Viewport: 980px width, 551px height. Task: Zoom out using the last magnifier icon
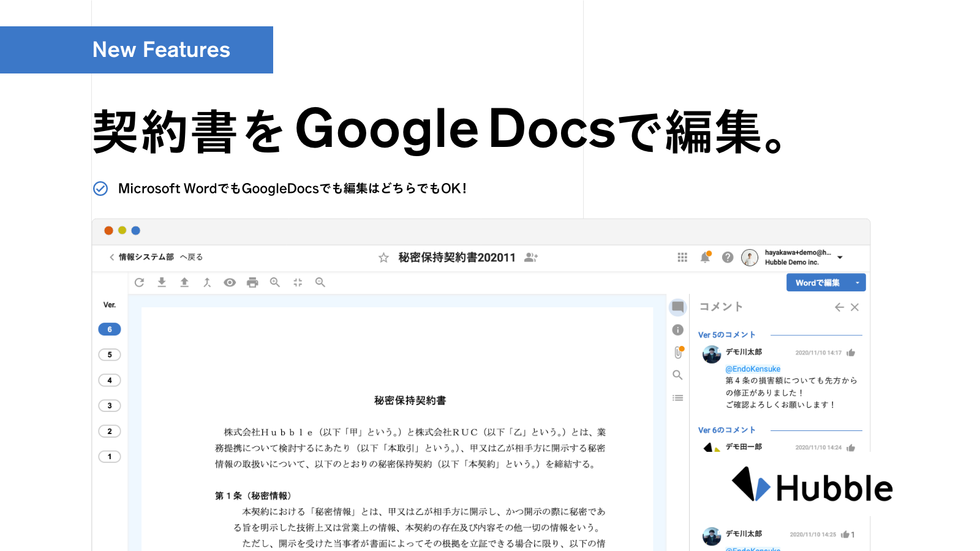pyautogui.click(x=320, y=282)
